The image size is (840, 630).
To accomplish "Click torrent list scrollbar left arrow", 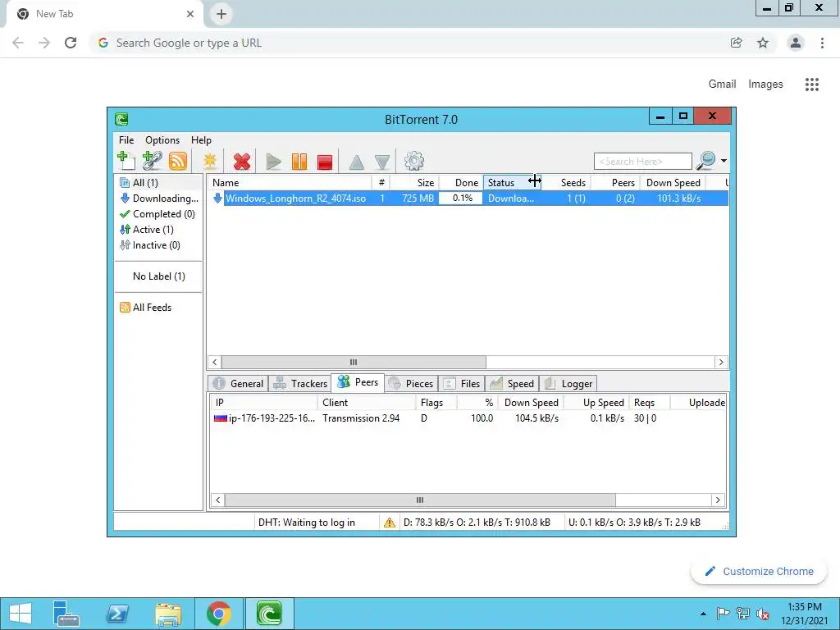I will [215, 362].
